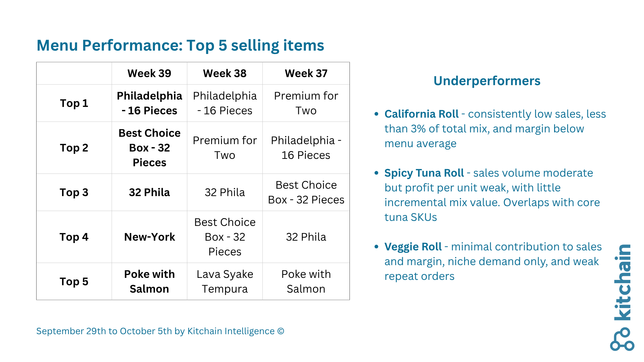Select the New-York table cell
The width and height of the screenshot is (644, 362).
tap(149, 237)
